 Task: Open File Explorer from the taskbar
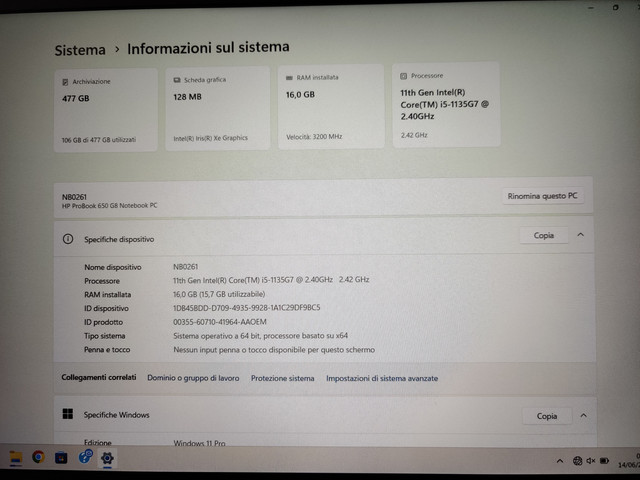click(16, 458)
